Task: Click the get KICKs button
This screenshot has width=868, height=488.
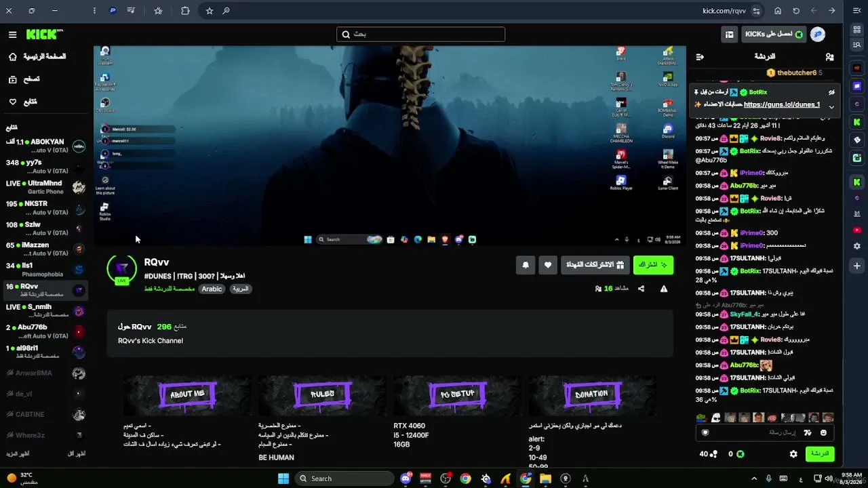Action: (x=773, y=35)
